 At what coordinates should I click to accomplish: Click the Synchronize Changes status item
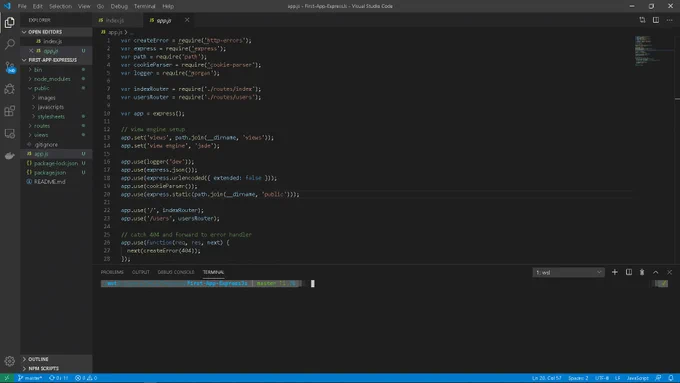(59, 378)
